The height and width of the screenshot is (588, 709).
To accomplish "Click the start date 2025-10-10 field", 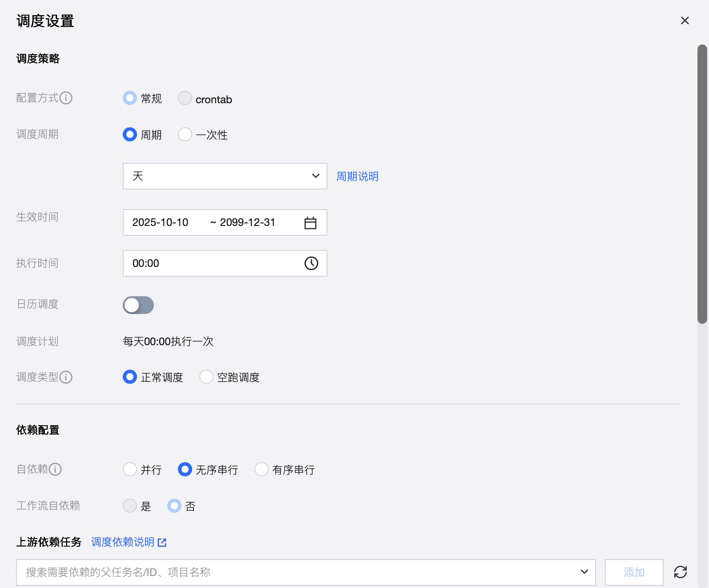I will (x=161, y=222).
